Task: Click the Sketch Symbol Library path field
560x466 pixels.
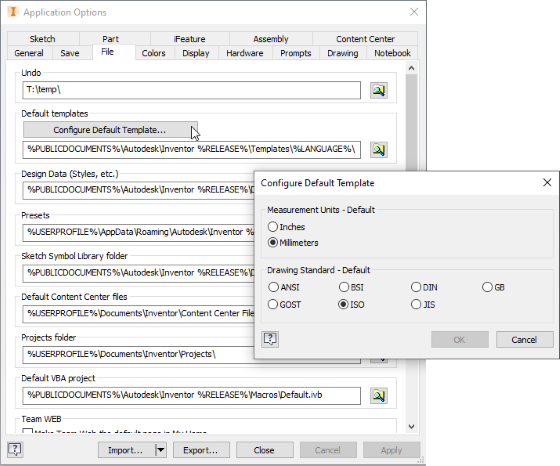Action: click(138, 273)
